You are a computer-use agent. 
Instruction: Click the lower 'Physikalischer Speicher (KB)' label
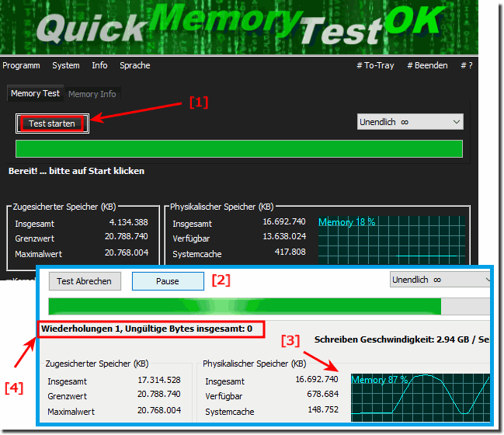click(x=254, y=364)
